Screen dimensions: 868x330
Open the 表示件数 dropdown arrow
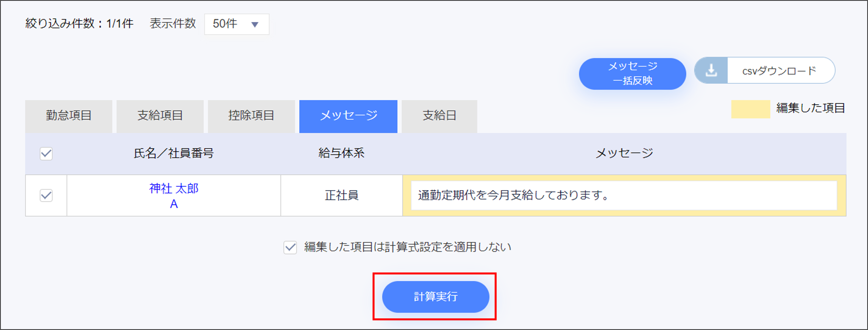tap(255, 24)
